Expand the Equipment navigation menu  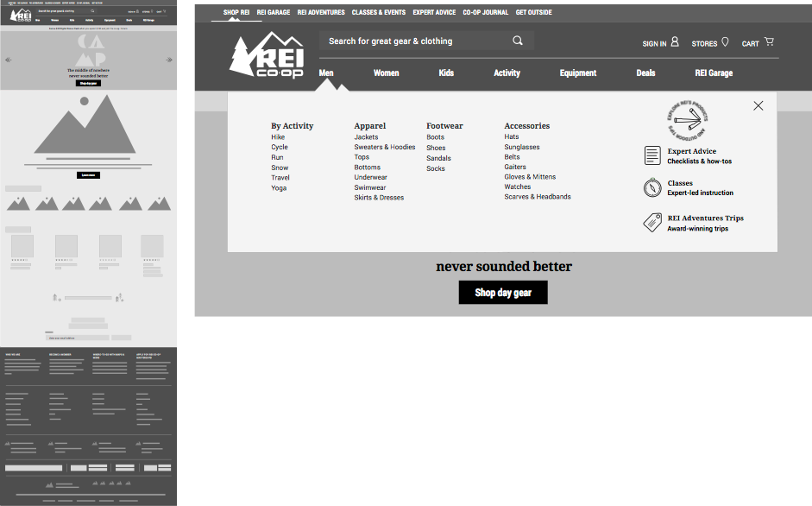[578, 73]
